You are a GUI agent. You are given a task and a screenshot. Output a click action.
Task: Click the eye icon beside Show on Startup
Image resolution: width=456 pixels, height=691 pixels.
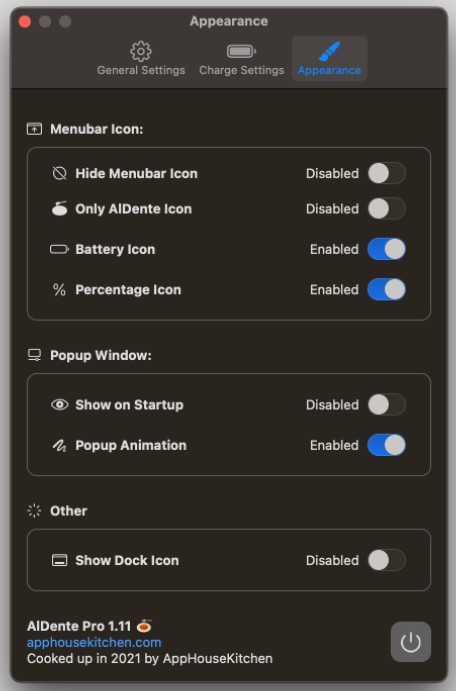(59, 405)
